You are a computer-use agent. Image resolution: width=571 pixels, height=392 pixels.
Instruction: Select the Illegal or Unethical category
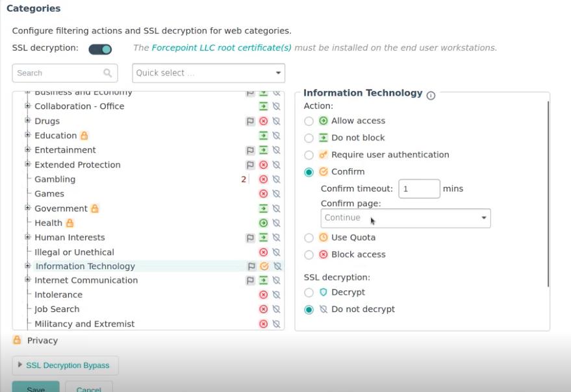click(x=74, y=252)
